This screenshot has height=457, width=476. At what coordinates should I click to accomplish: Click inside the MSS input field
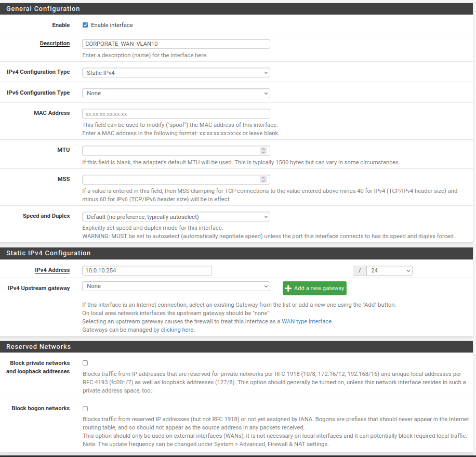[170, 179]
